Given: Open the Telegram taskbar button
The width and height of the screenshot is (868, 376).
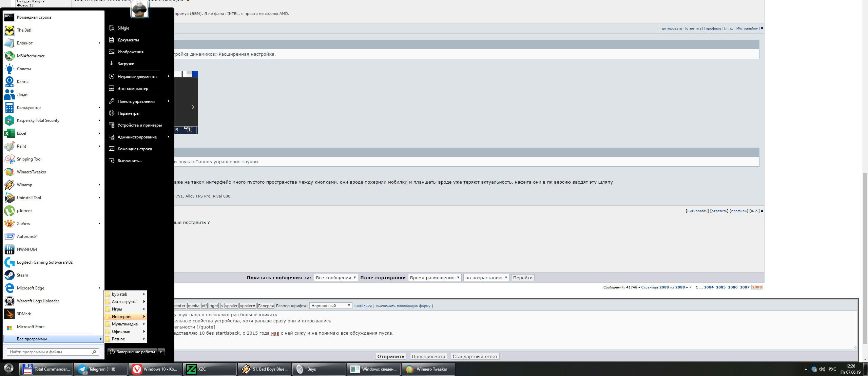Looking at the screenshot, I should 101,369.
